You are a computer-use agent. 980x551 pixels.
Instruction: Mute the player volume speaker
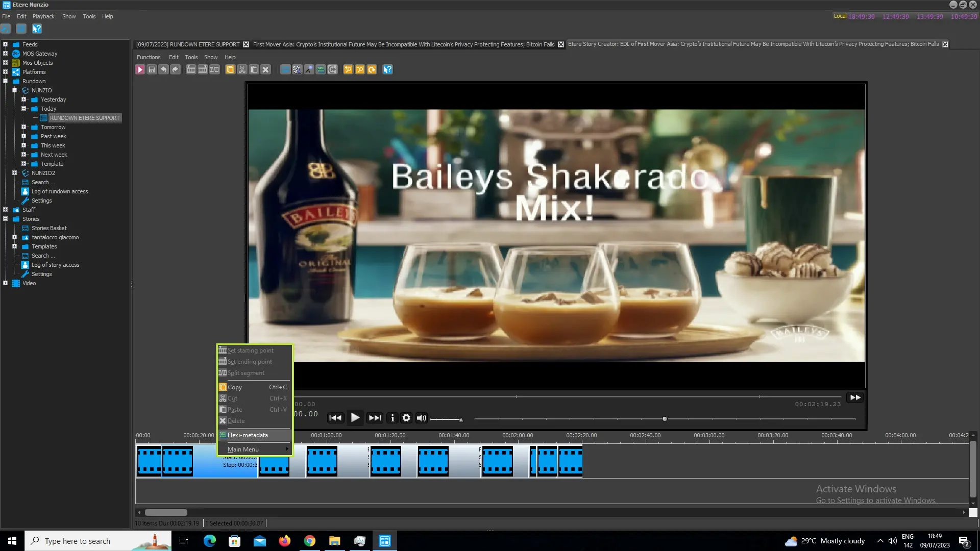(421, 418)
